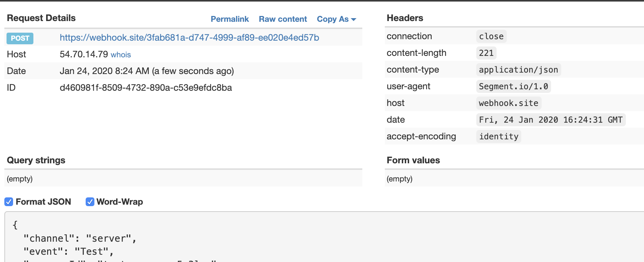644x262 pixels.
Task: Click inside the JSON body viewer
Action: [x=324, y=237]
